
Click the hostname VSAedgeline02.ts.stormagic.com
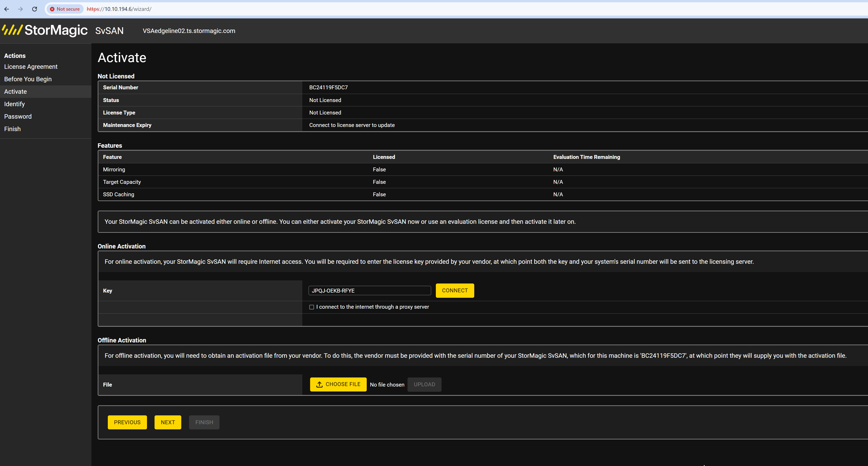[x=189, y=31]
